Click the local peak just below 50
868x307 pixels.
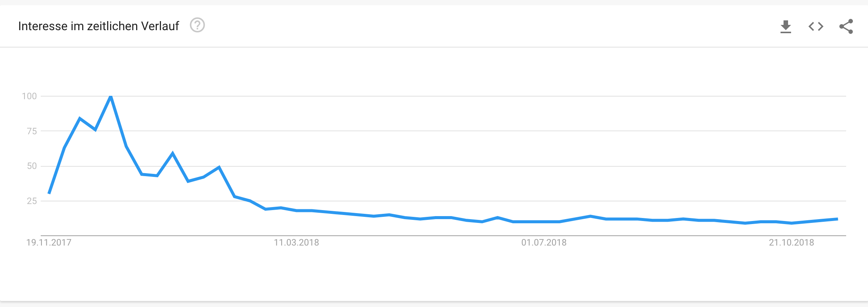point(219,167)
